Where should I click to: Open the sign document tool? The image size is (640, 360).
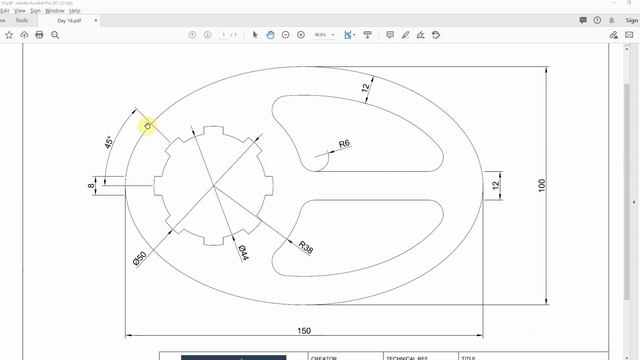420,35
